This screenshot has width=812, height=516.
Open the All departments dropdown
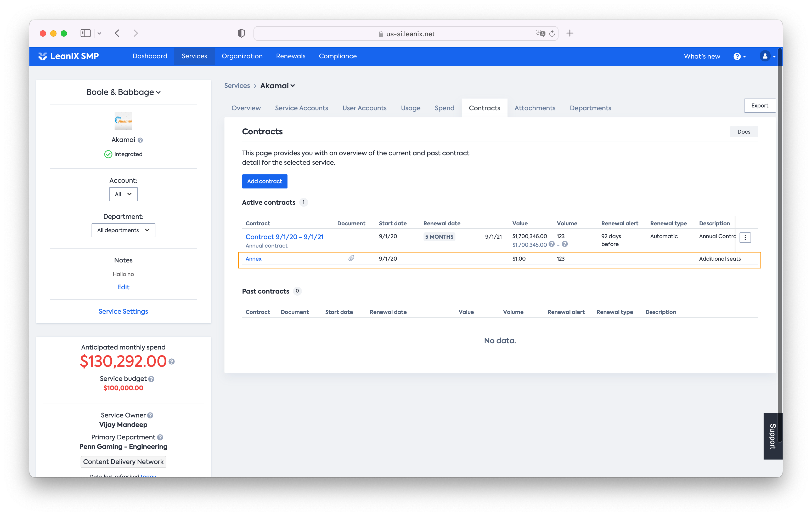tap(123, 230)
